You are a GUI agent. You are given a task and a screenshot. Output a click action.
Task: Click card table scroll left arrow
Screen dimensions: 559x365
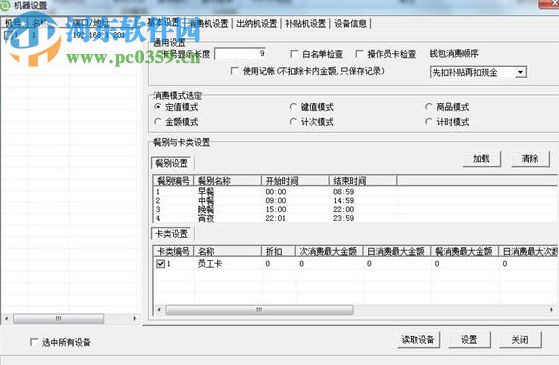(x=159, y=310)
